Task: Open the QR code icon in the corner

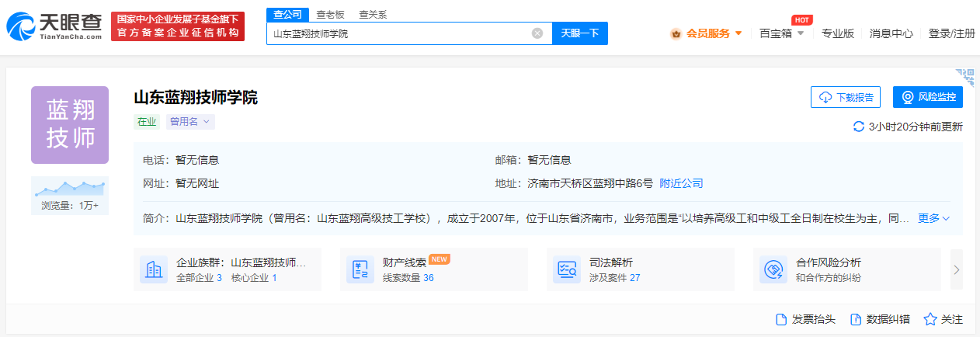Action: [965, 77]
